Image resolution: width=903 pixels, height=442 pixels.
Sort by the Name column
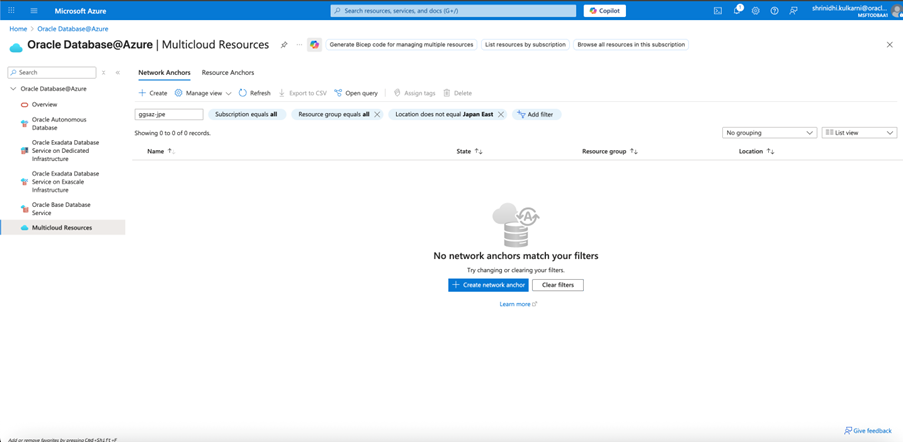click(161, 151)
